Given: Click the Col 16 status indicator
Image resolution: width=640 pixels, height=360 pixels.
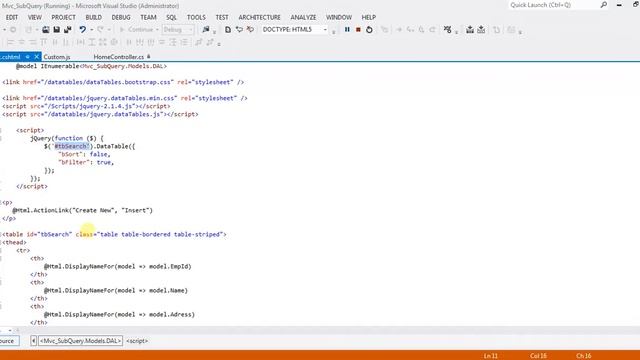Looking at the screenshot, I should pyautogui.click(x=538, y=356).
